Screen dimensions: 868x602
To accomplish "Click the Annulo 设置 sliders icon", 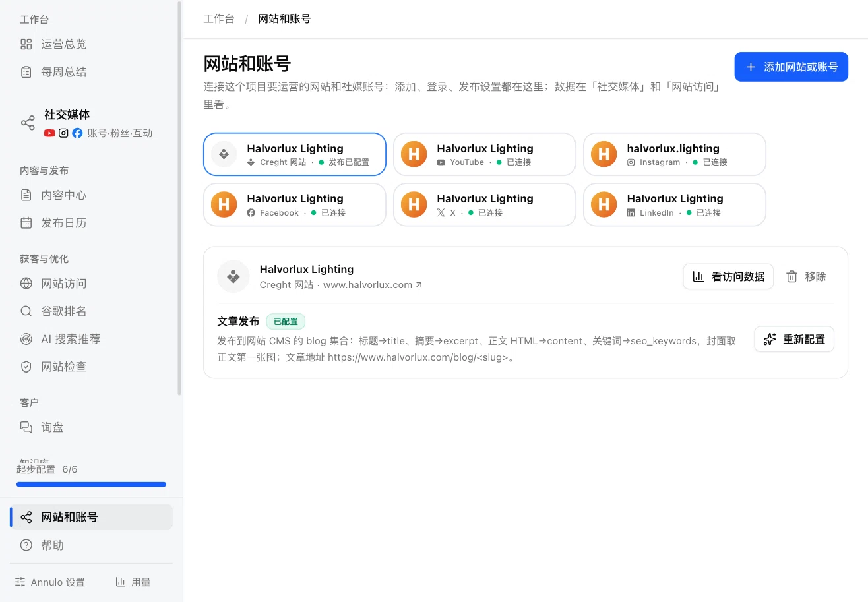I will (x=20, y=582).
